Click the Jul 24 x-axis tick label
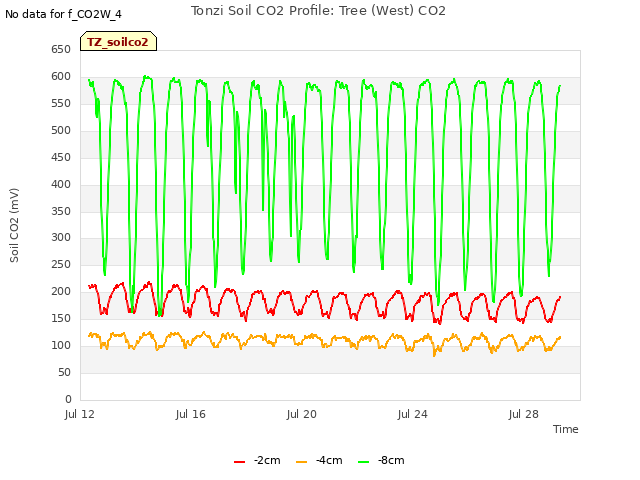The width and height of the screenshot is (640, 480). coord(413,414)
